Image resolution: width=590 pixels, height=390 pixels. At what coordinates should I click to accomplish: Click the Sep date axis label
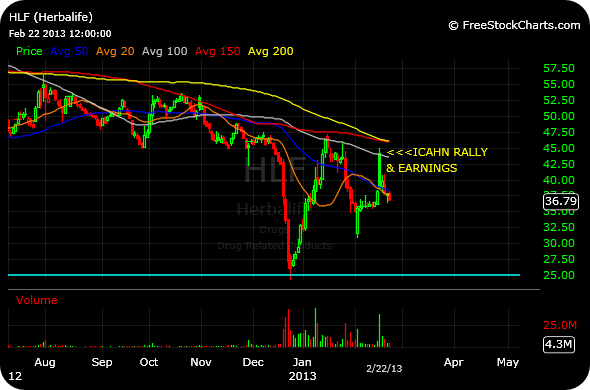pos(102,362)
